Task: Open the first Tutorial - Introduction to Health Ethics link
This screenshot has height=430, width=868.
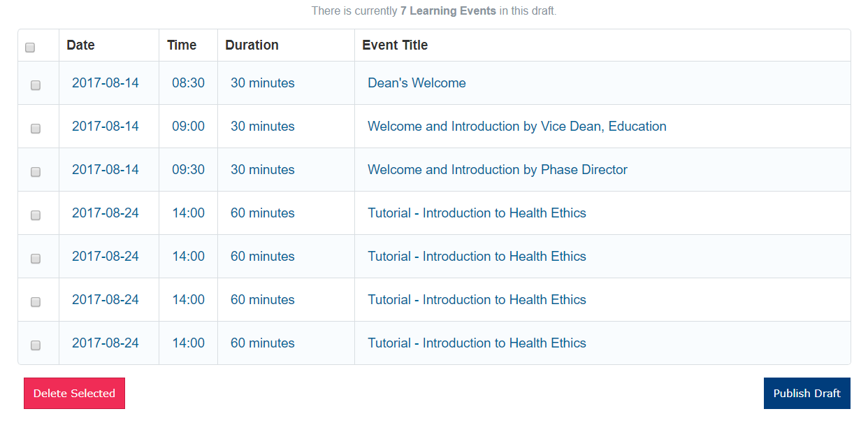Action: 477,213
